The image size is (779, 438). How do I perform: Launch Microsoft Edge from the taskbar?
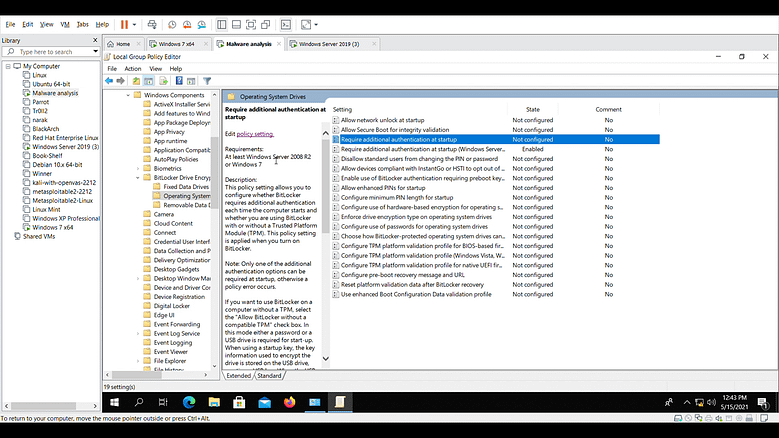click(x=189, y=402)
